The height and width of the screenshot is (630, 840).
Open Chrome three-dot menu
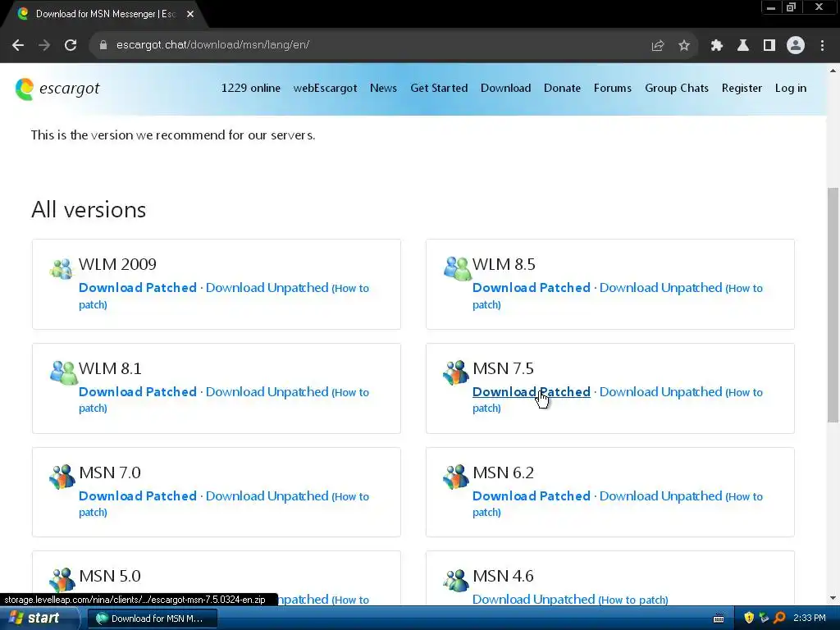(822, 46)
